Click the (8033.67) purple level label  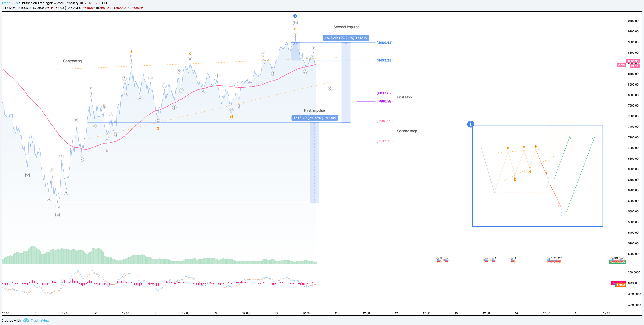pyautogui.click(x=385, y=93)
